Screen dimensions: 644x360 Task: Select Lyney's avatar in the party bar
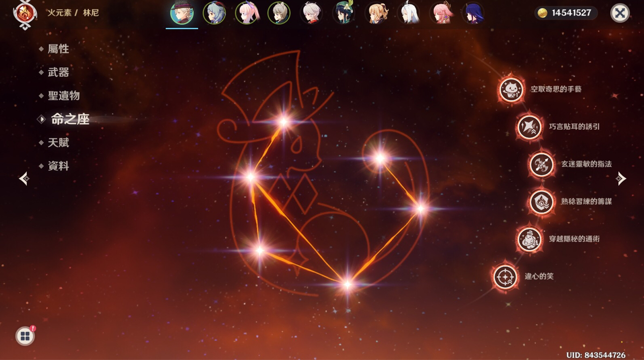[x=182, y=13]
